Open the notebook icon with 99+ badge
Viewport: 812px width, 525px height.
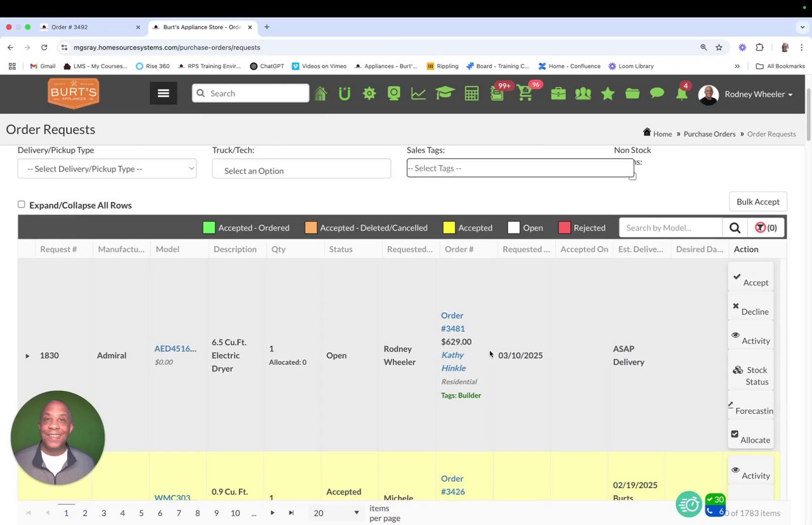pos(497,94)
